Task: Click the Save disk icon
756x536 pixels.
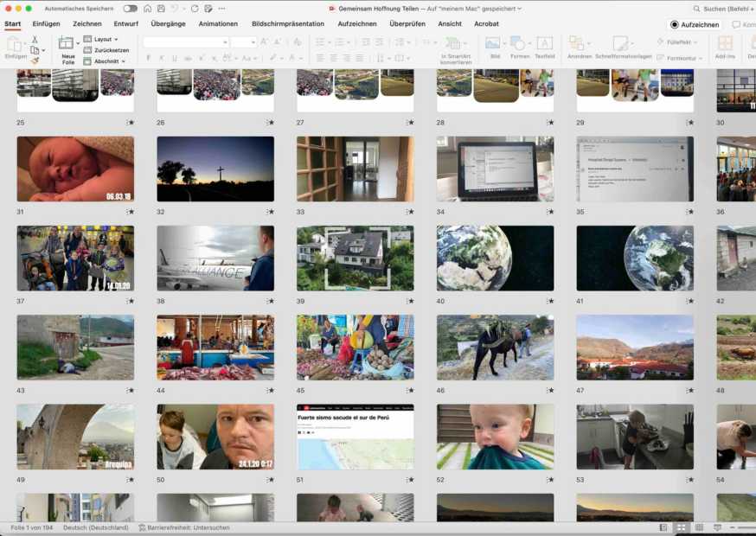Action: 161,9
